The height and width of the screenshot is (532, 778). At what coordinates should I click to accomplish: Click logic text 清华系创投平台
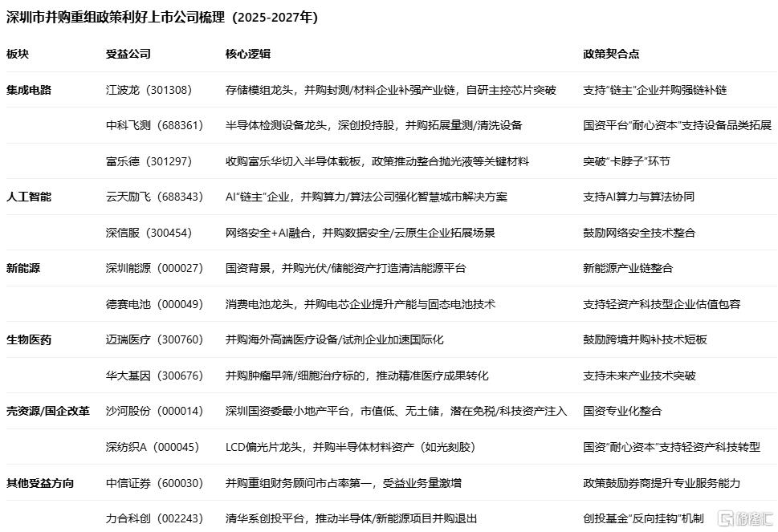click(x=264, y=518)
